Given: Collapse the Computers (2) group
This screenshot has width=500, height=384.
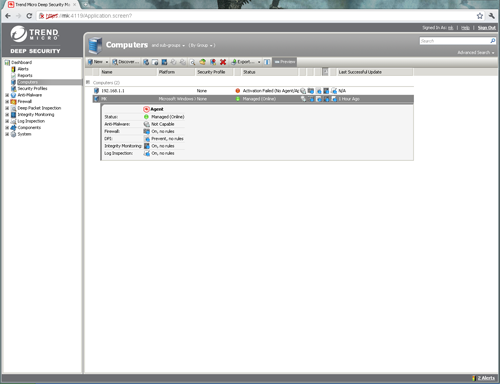Looking at the screenshot, I should [88, 82].
